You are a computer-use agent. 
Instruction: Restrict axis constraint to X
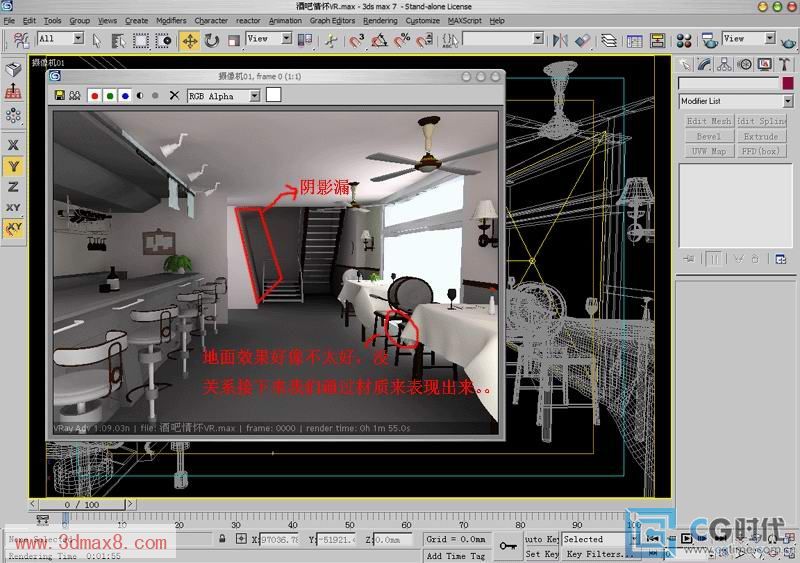[x=13, y=145]
